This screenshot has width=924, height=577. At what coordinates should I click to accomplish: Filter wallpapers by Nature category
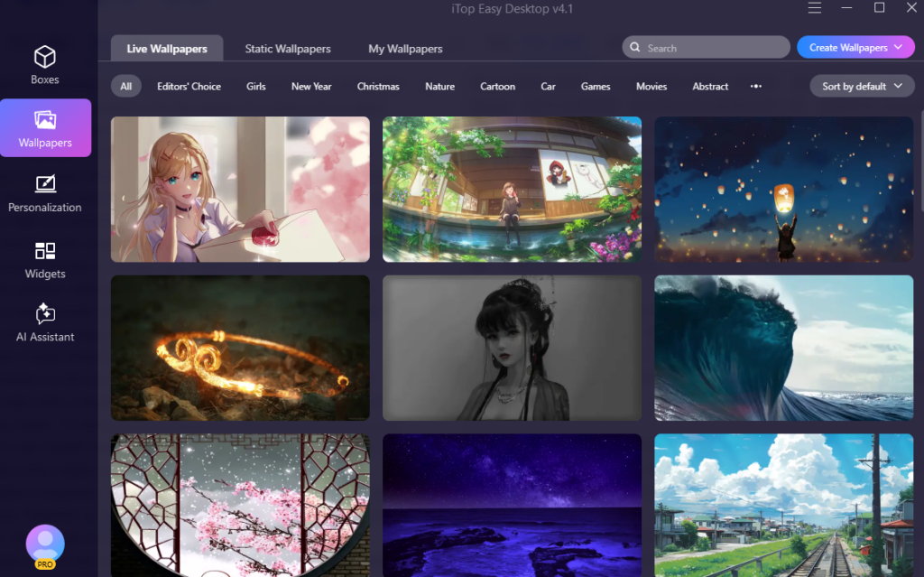[439, 87]
